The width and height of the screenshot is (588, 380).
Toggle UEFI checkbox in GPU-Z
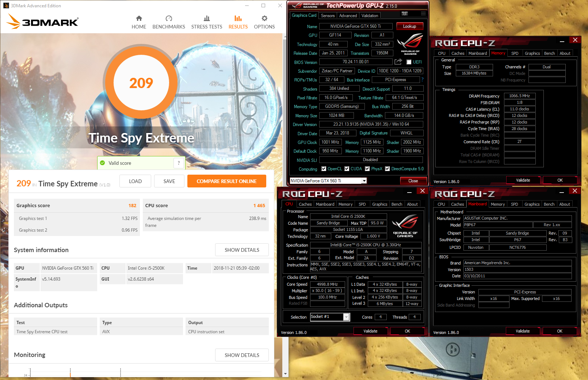[409, 62]
